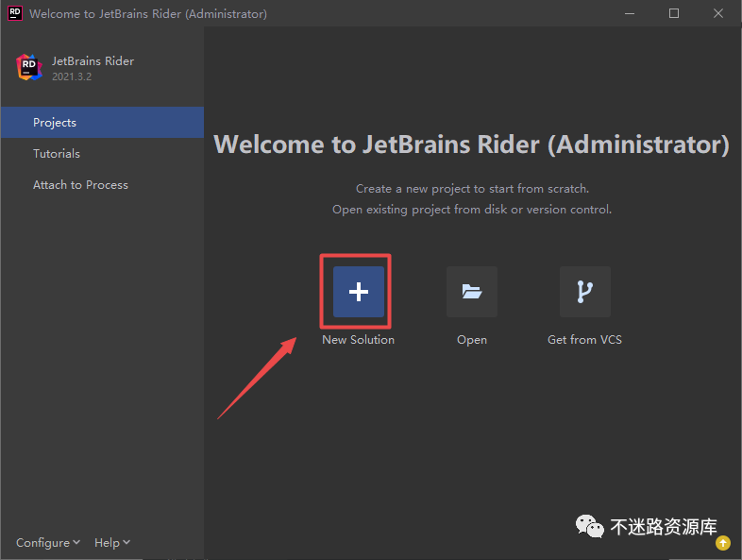
Task: Click the JetBrains Rider name in the sidebar
Action: [x=93, y=61]
